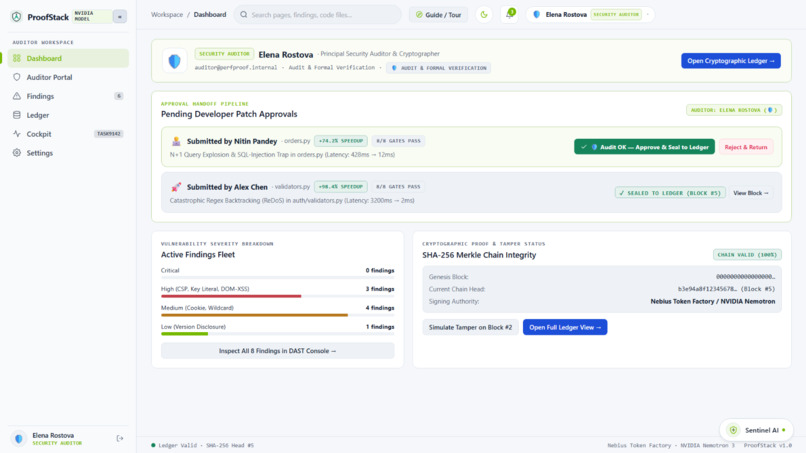The height and width of the screenshot is (453, 806).
Task: Click the Current Chain Head hash value
Action: (x=726, y=289)
